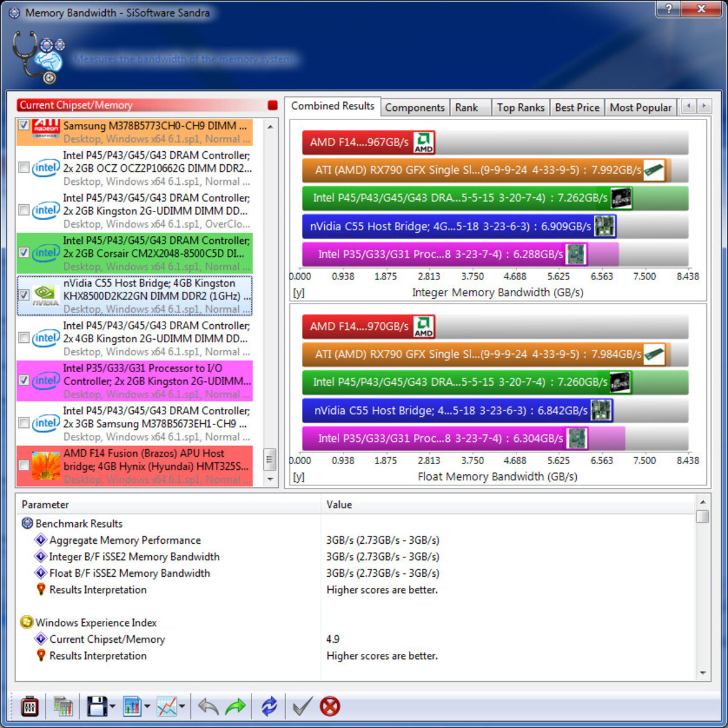Click the board icon on the 6.304GB/s bar
Image resolution: width=728 pixels, height=728 pixels.
[x=577, y=438]
